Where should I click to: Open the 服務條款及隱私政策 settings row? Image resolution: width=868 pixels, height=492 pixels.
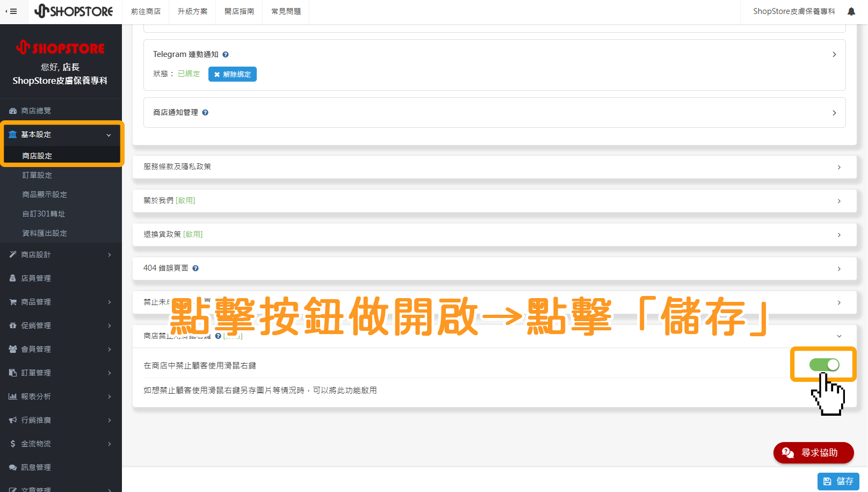point(491,167)
